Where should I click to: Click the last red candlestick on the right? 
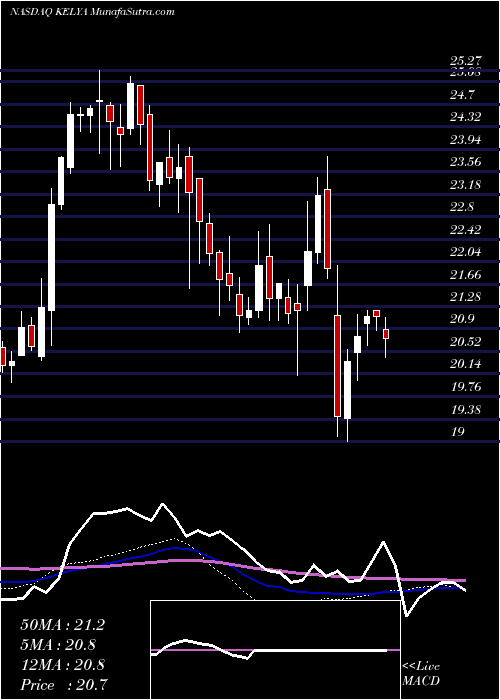coord(386,334)
